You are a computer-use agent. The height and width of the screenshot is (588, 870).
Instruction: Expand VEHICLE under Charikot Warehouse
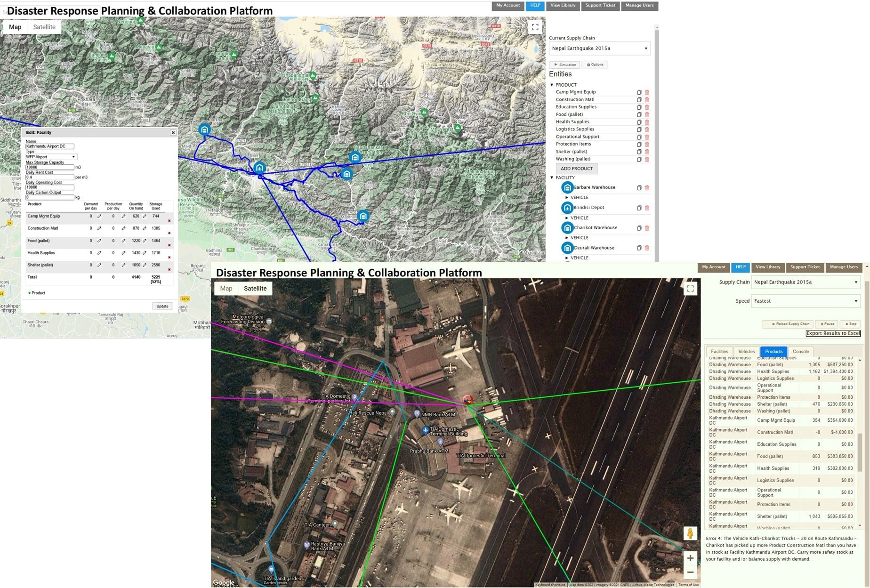[x=567, y=238]
